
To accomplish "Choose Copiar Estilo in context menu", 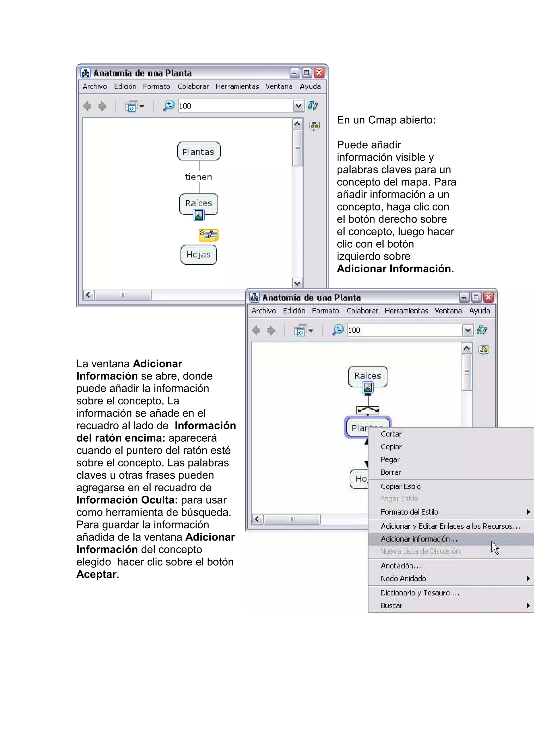I will click(451, 486).
